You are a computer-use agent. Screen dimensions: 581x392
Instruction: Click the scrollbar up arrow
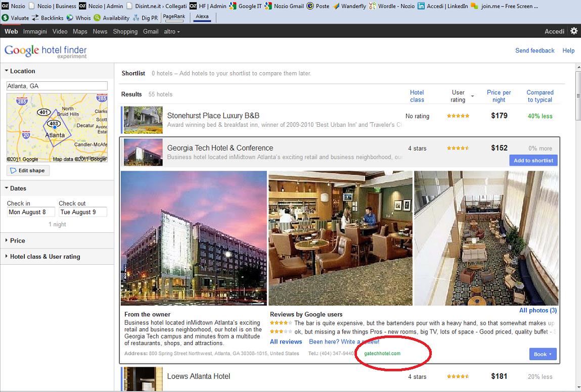(578, 67)
